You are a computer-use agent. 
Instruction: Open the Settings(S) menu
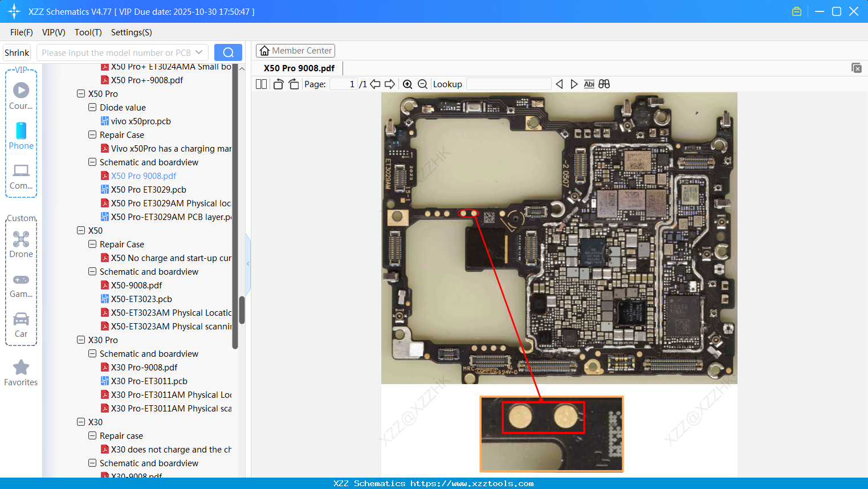132,32
